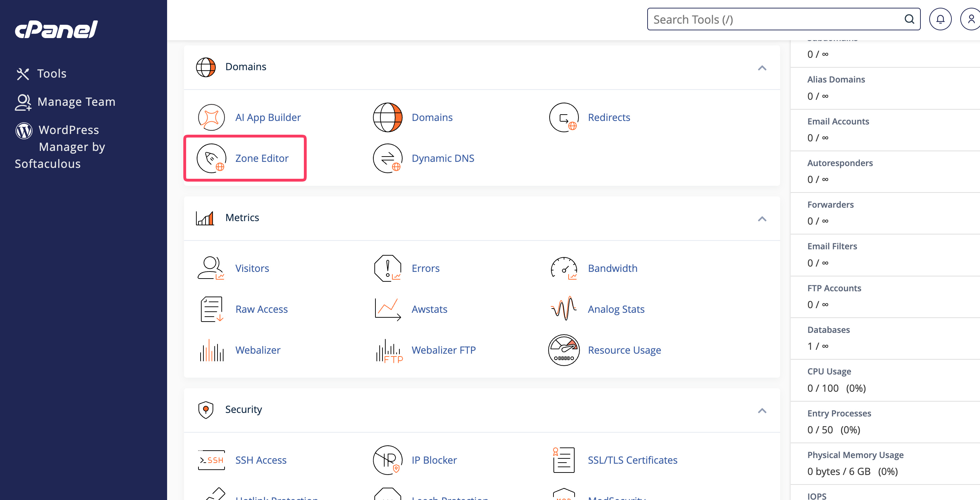Click the Tools wrench icon
Image resolution: width=980 pixels, height=500 pixels.
(x=23, y=74)
